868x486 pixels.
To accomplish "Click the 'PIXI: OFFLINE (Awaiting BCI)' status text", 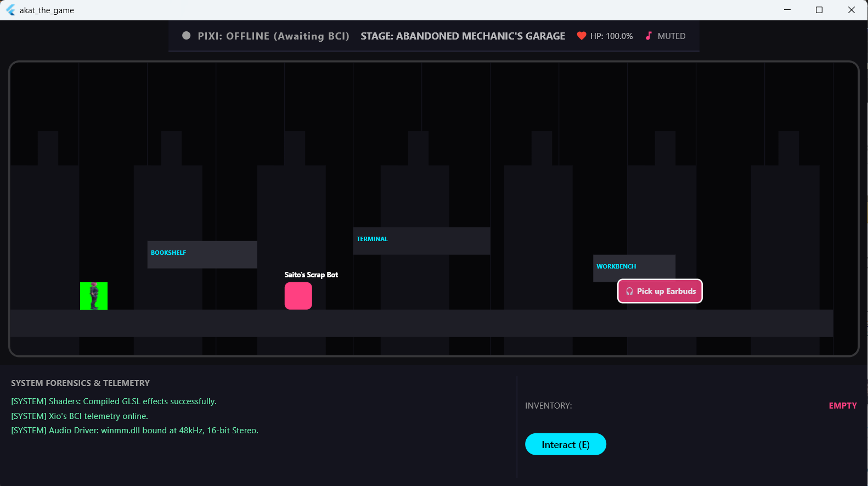I will pos(273,36).
